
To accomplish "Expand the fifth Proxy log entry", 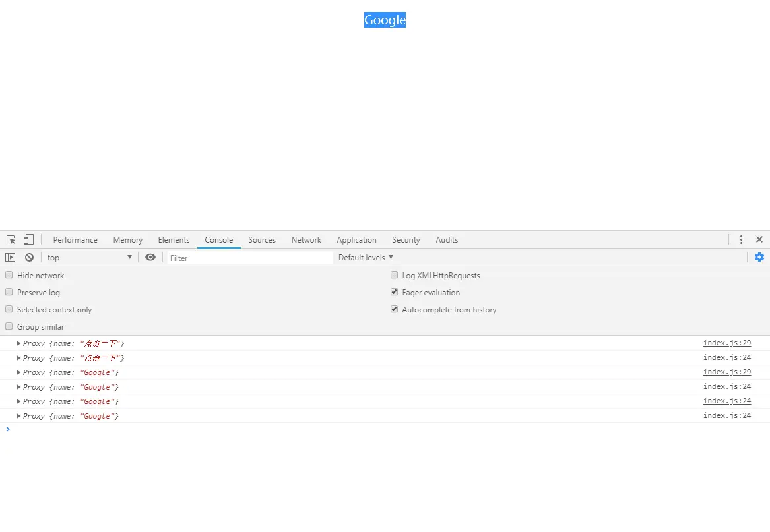I will click(18, 401).
